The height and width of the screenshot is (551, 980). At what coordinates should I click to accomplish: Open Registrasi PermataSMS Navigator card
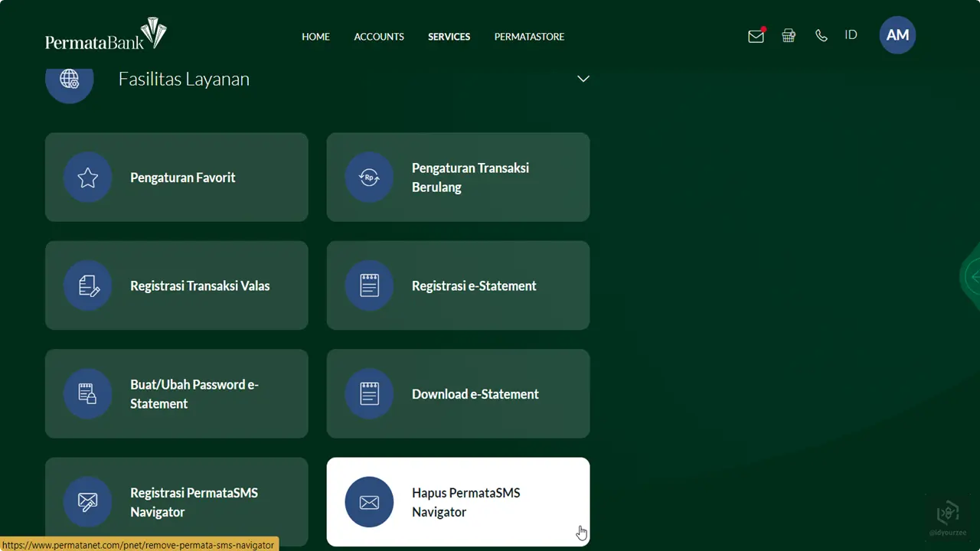tap(177, 502)
